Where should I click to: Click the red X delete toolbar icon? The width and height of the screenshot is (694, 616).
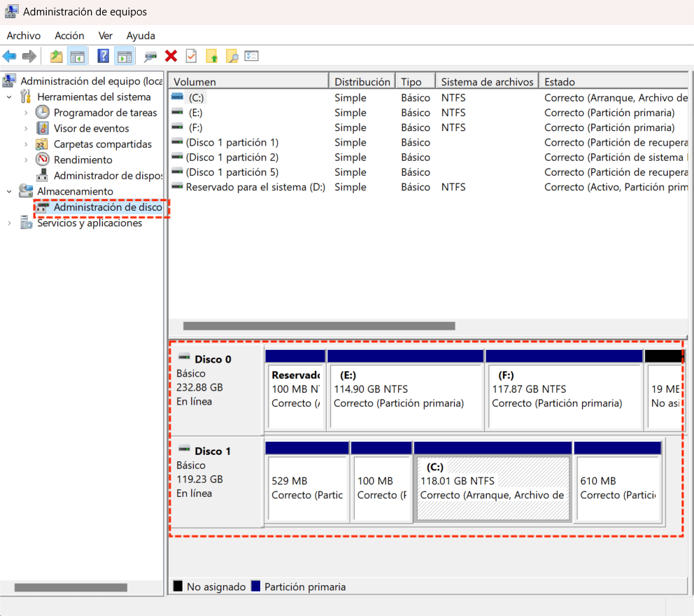(x=171, y=56)
